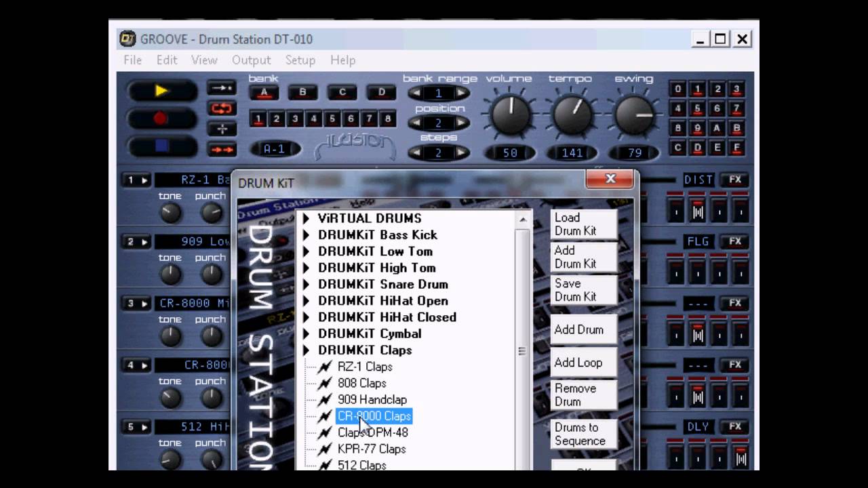
Task: Select KPR-77 Claps sample
Action: coord(372,449)
